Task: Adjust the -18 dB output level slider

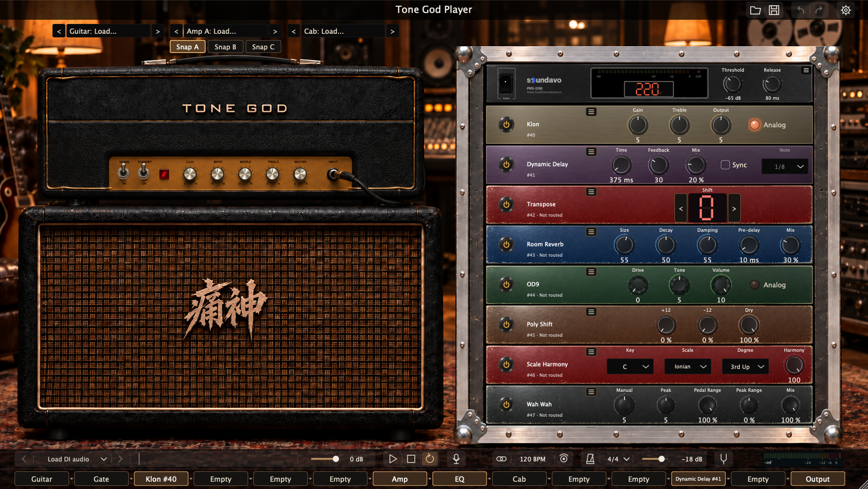Action: pos(654,459)
